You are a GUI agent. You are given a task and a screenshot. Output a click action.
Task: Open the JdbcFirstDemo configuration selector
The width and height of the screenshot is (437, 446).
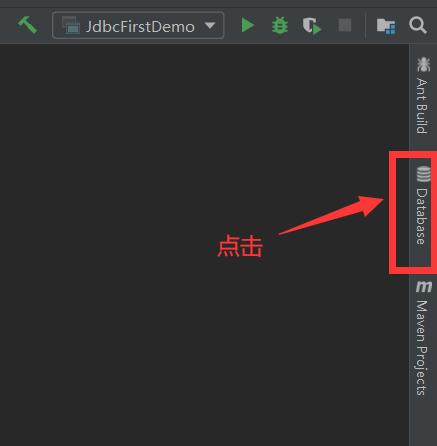point(138,25)
